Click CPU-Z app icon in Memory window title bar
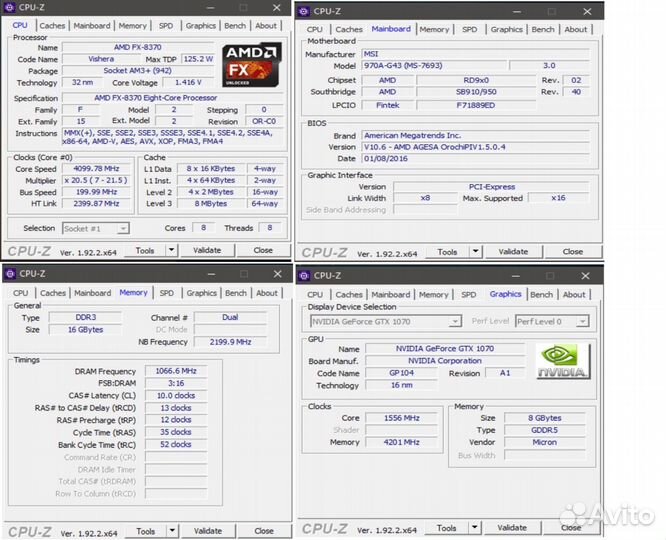 10,274
